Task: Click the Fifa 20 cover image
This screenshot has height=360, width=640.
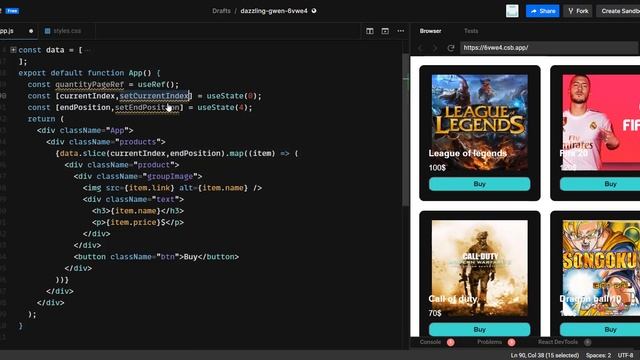Action: (x=601, y=122)
